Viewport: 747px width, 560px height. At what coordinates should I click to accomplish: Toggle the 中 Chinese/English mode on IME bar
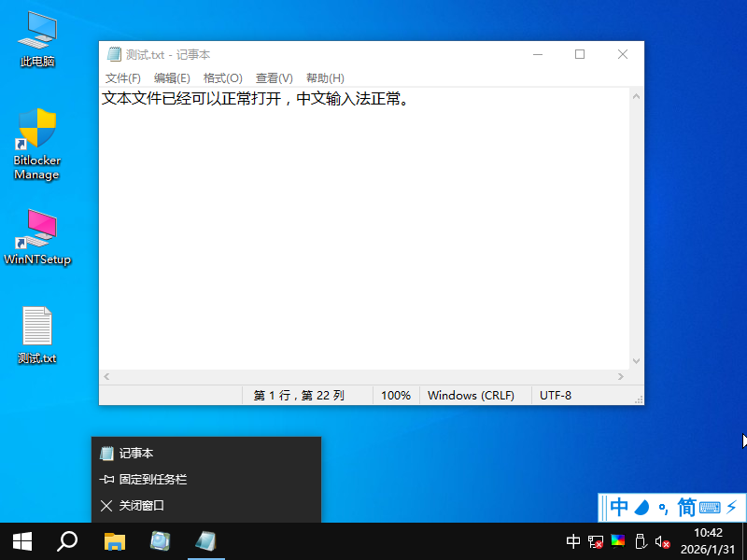pyautogui.click(x=618, y=508)
